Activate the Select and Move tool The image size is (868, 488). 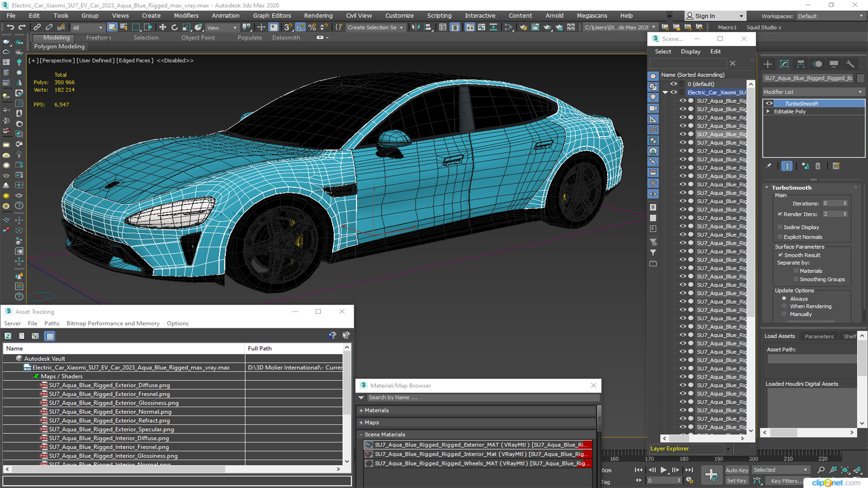163,27
